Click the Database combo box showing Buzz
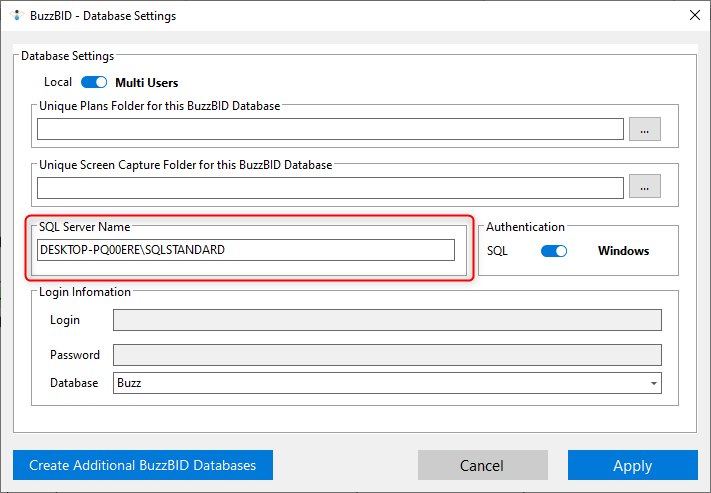711x493 pixels. pos(380,383)
